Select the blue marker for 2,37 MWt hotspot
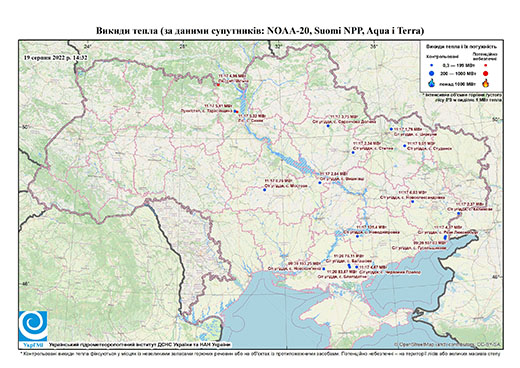The width and height of the screenshot is (520, 368). click(x=459, y=213)
